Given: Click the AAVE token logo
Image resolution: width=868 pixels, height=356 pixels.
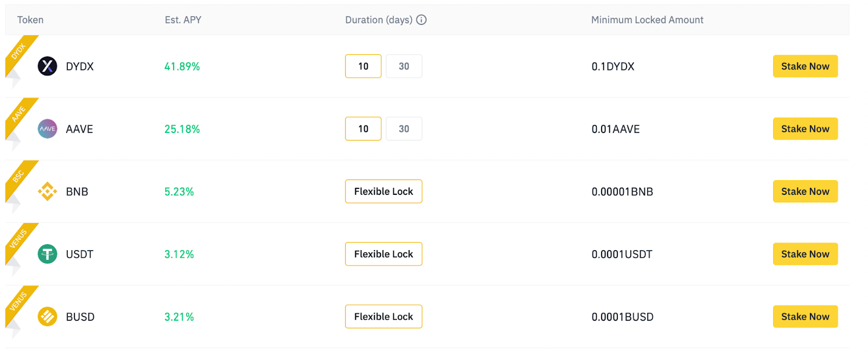Looking at the screenshot, I should point(47,129).
